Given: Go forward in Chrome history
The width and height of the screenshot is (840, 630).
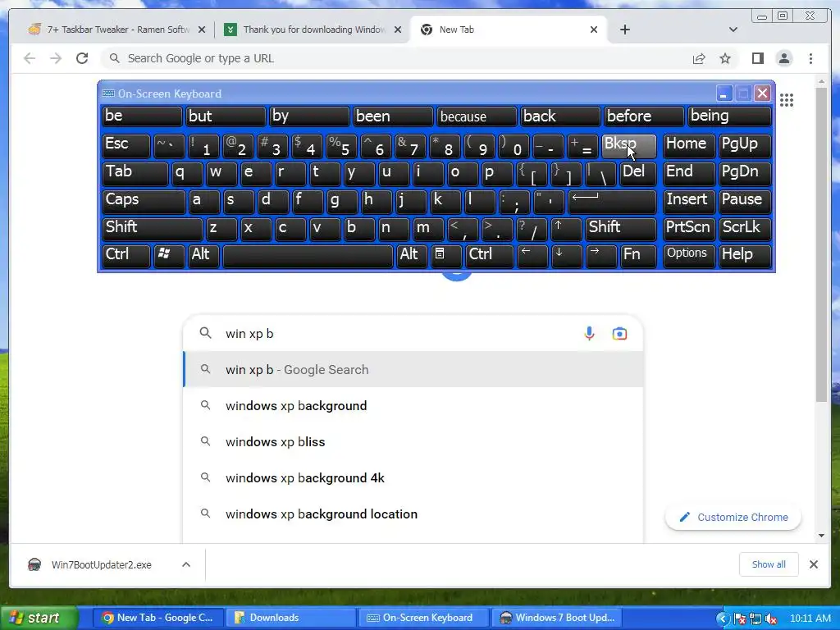Looking at the screenshot, I should 56,58.
